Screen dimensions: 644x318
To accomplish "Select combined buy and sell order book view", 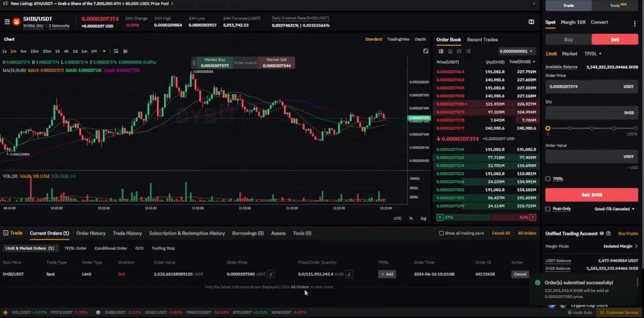I will click(x=441, y=51).
